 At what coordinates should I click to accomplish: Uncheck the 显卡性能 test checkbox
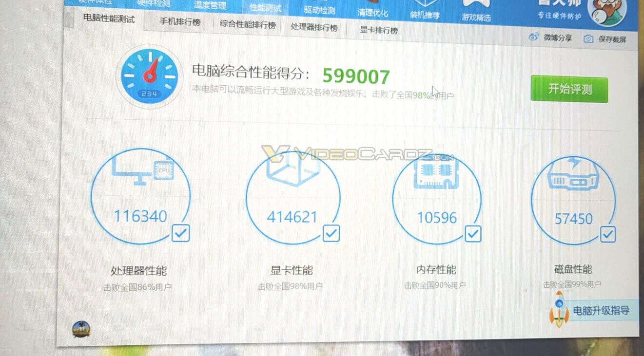click(x=331, y=233)
